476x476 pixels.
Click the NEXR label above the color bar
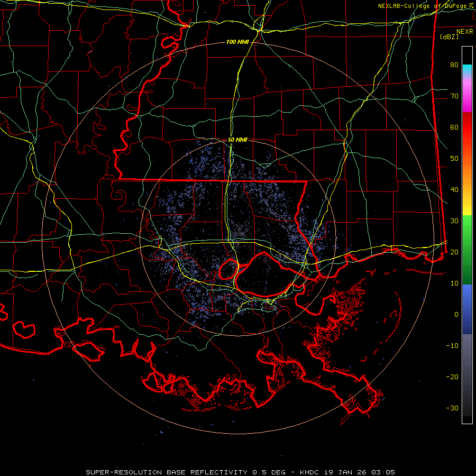click(465, 32)
